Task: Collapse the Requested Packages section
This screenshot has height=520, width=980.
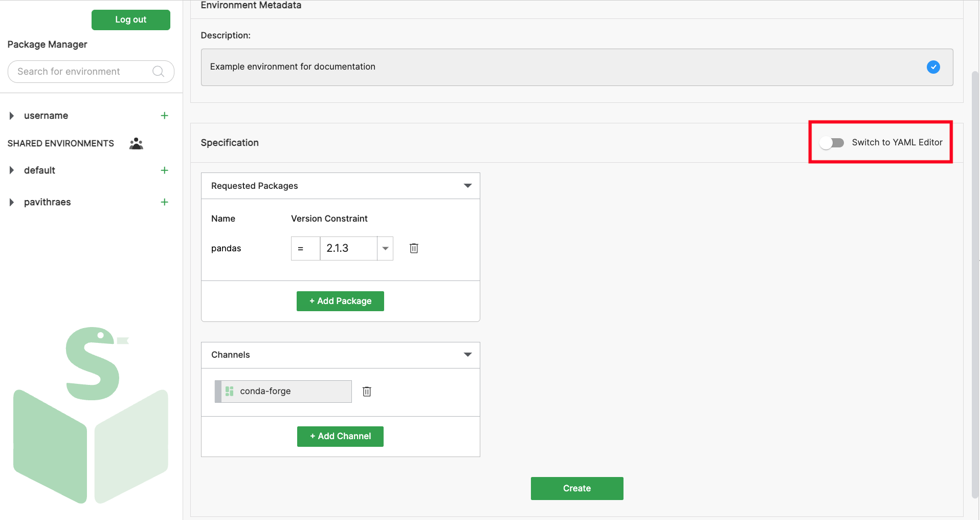Action: 467,186
